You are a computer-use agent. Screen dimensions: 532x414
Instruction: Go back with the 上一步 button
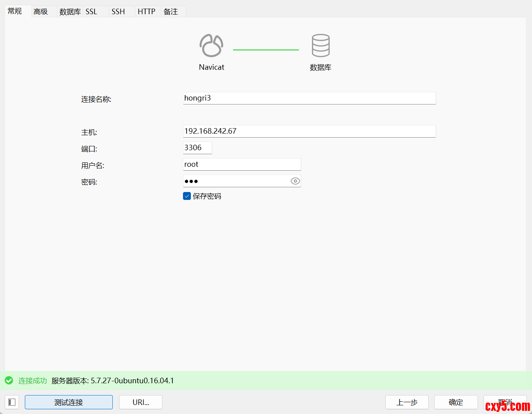[407, 402]
